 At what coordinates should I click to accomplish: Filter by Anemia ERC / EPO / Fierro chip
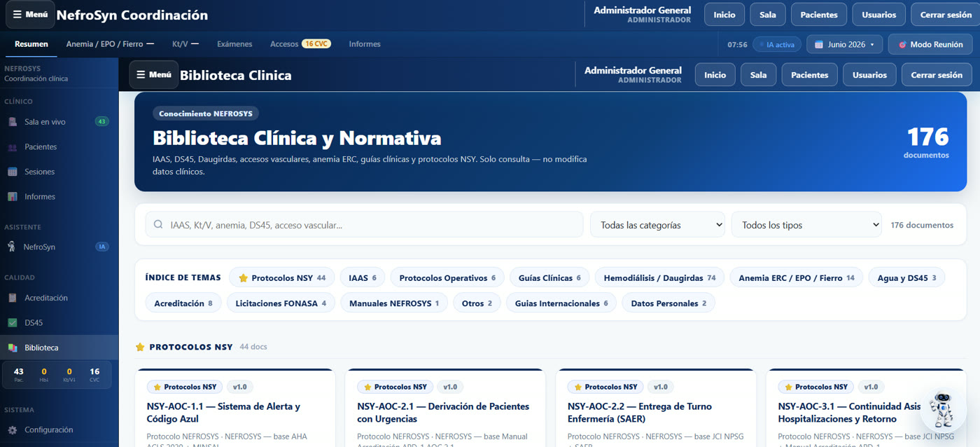[x=797, y=278]
